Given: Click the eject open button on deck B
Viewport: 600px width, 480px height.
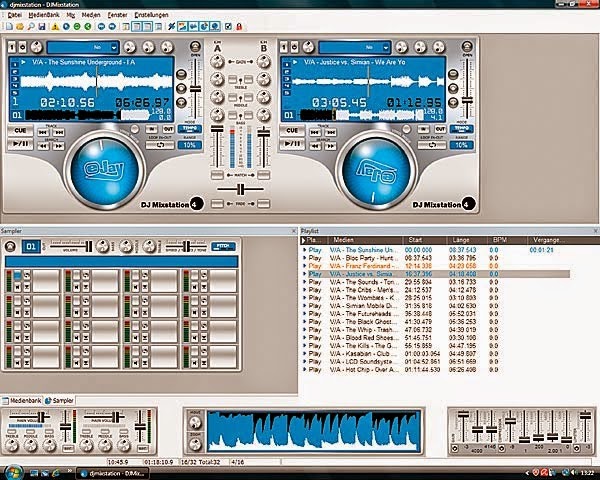Looking at the screenshot, I should pyautogui.click(x=467, y=47).
